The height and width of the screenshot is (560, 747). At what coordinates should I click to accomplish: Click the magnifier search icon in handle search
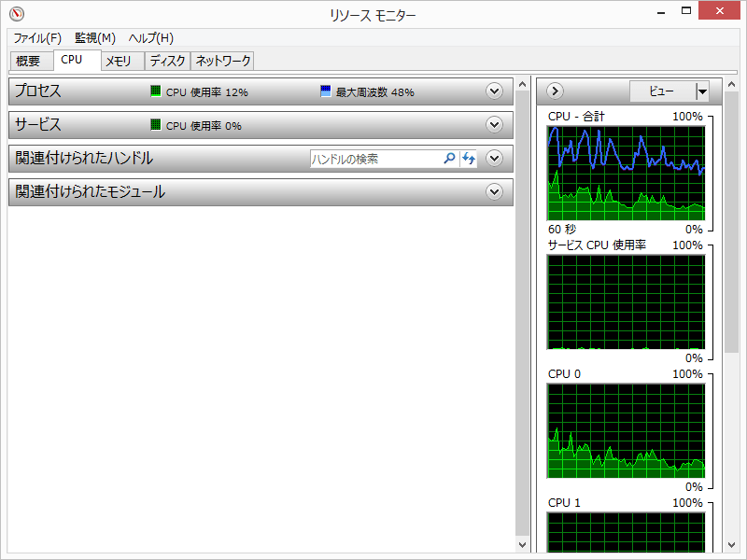click(449, 158)
